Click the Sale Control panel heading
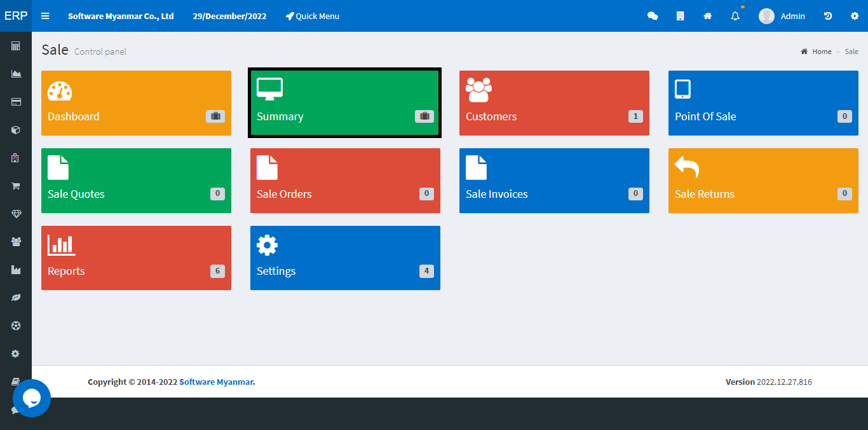868x430 pixels. click(84, 50)
